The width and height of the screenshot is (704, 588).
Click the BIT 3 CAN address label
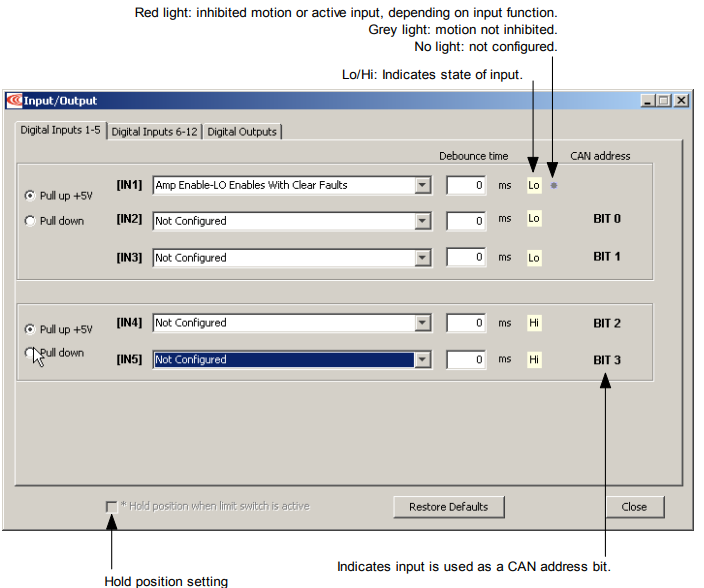[607, 360]
